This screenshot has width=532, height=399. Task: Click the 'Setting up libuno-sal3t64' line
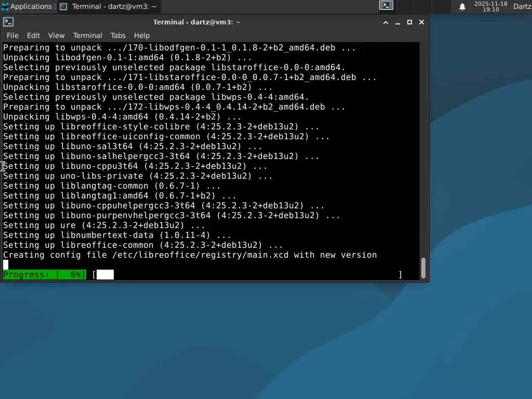click(x=132, y=147)
